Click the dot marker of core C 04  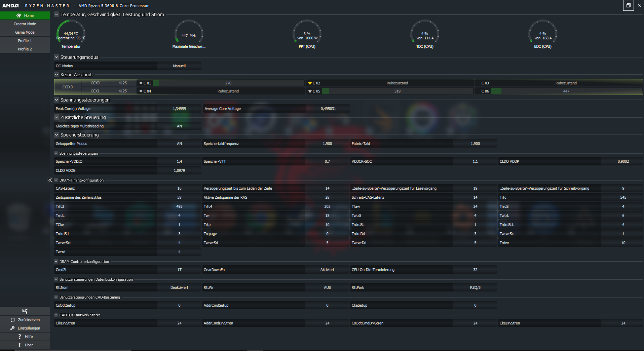point(141,91)
